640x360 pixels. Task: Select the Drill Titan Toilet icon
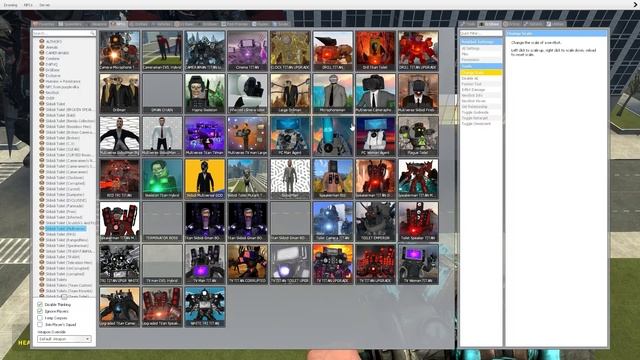click(x=376, y=51)
